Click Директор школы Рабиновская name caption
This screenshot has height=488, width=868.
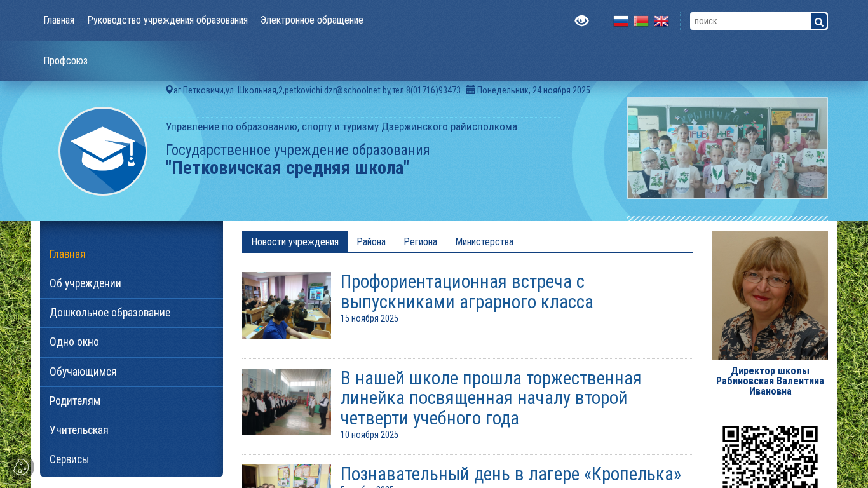point(770,381)
